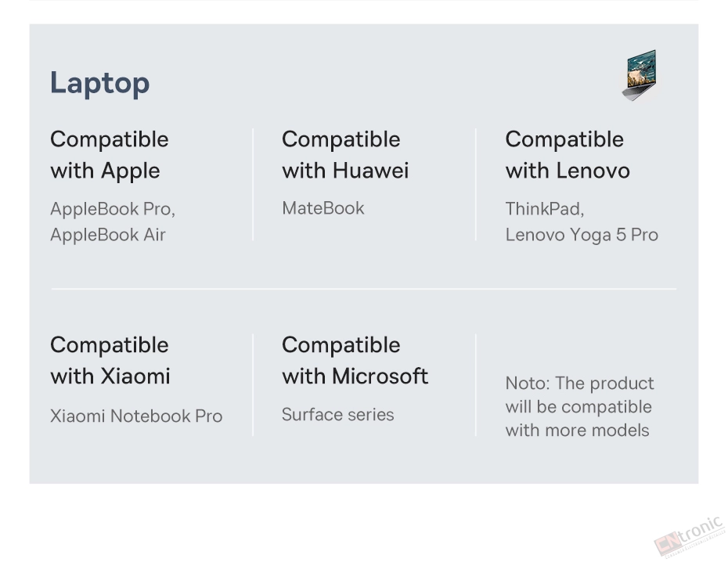
Task: Click the AppleBook Pro text
Action: click(111, 209)
